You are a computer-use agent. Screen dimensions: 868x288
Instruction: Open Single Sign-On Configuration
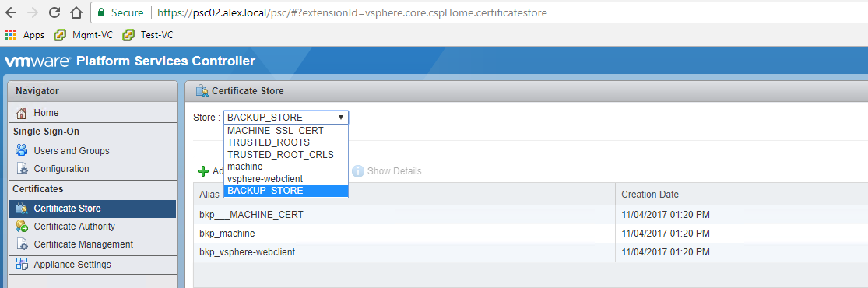click(61, 168)
